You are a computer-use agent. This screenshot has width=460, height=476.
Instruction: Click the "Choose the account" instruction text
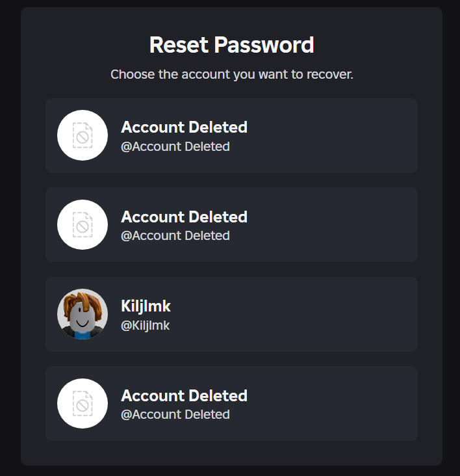[x=231, y=74]
